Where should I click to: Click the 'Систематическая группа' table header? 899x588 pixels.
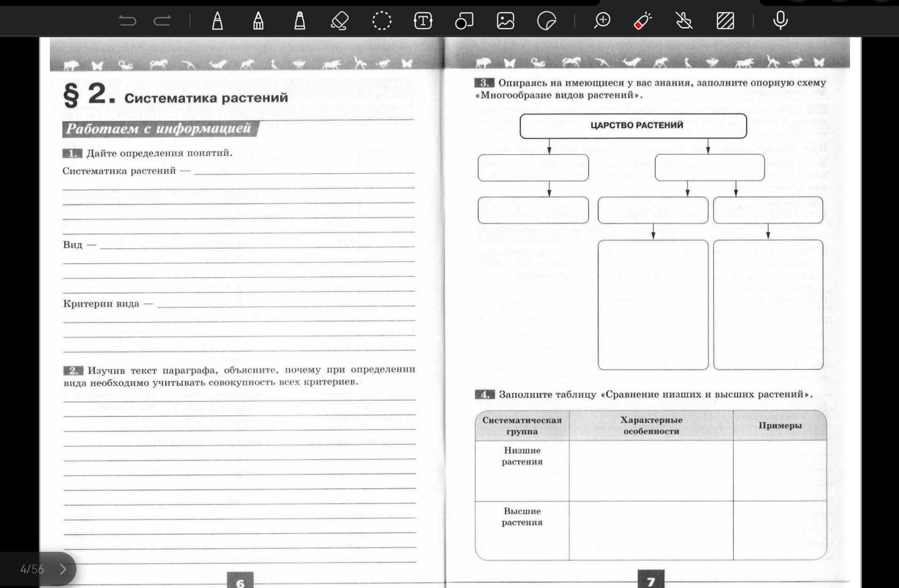pyautogui.click(x=522, y=426)
